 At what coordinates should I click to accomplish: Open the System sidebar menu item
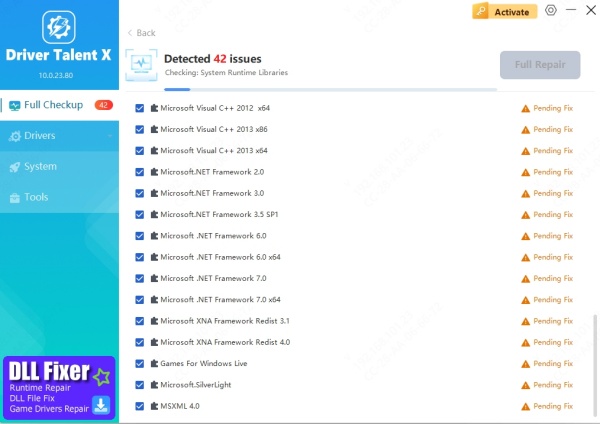coord(40,166)
